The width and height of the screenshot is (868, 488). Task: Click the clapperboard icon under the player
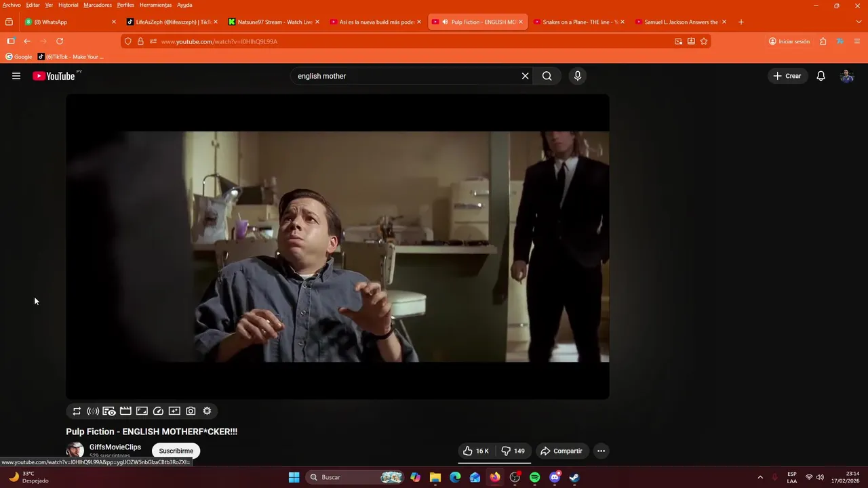125,411
